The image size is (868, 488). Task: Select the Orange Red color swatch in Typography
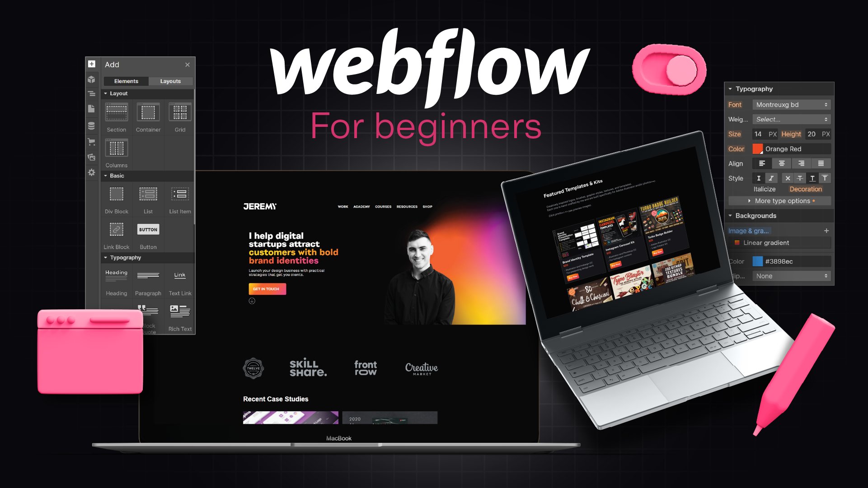pos(758,149)
